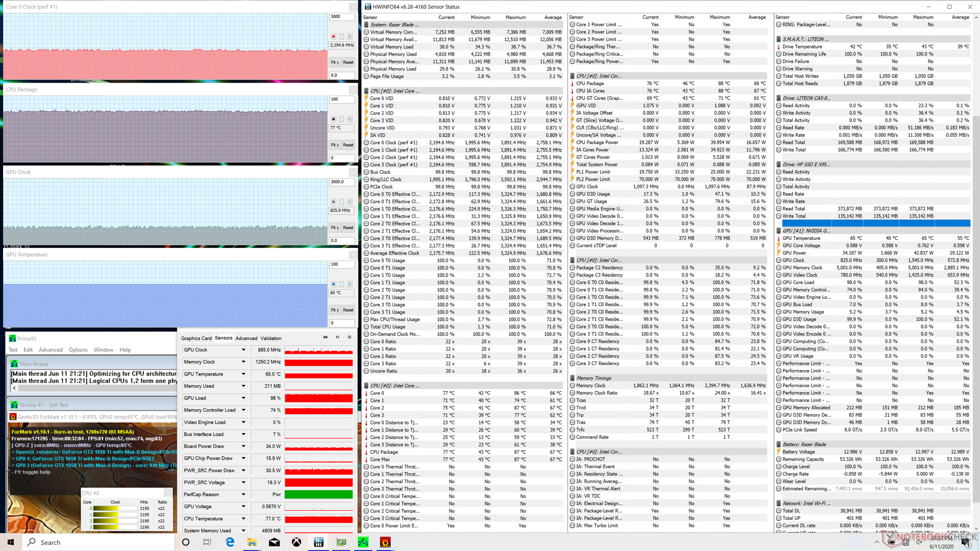The height and width of the screenshot is (551, 980).
Task: Click HWiNFO icon in taskbar
Action: tap(318, 542)
